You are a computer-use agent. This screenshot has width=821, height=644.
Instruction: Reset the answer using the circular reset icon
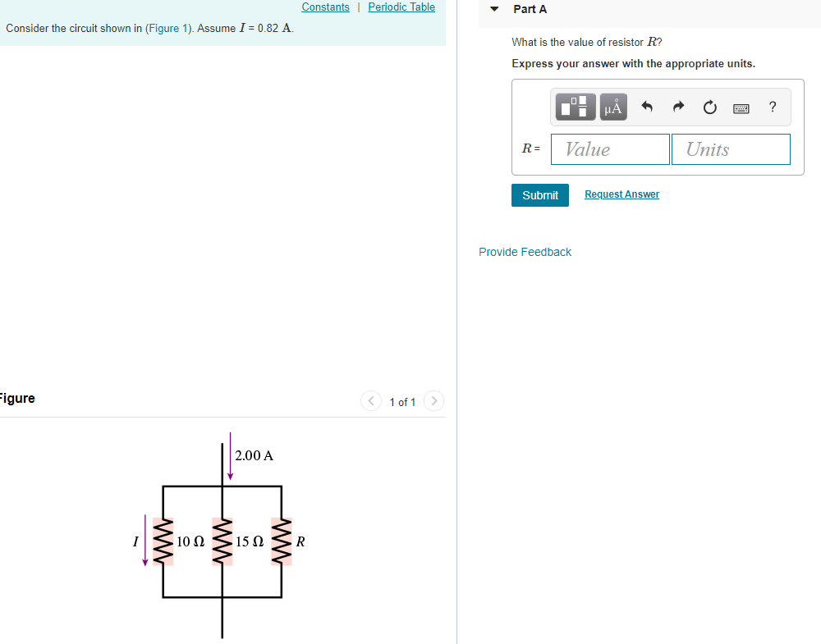point(709,107)
